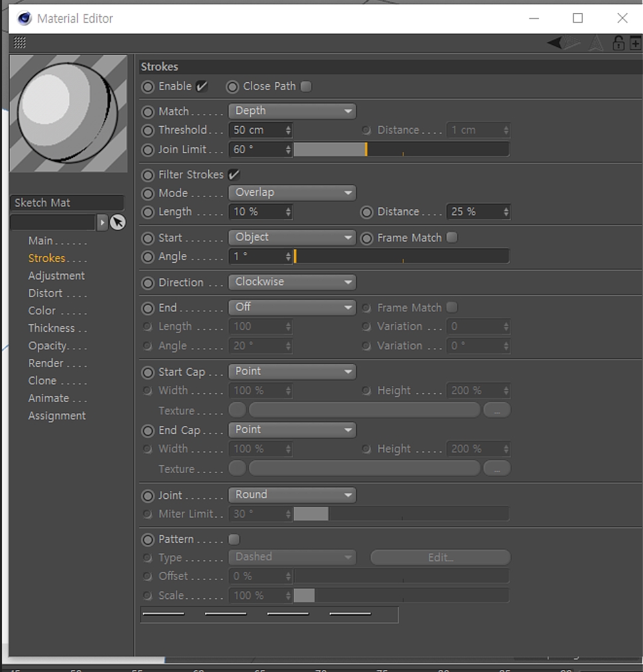Click the Distance 25 % spinner arrows
Screen dimensions: 643x672
tap(506, 212)
